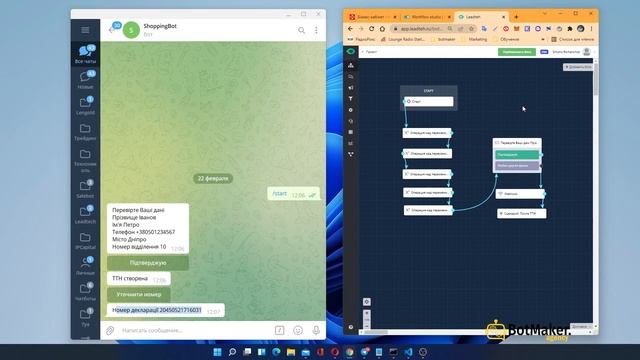Open the 'Обучение' bookmarks folder
This screenshot has width=640, height=360.
[506, 39]
